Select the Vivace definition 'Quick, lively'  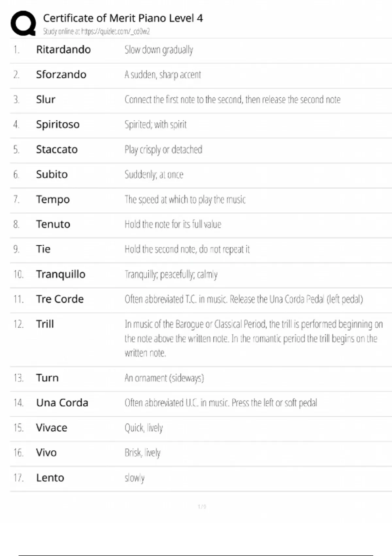[144, 428]
